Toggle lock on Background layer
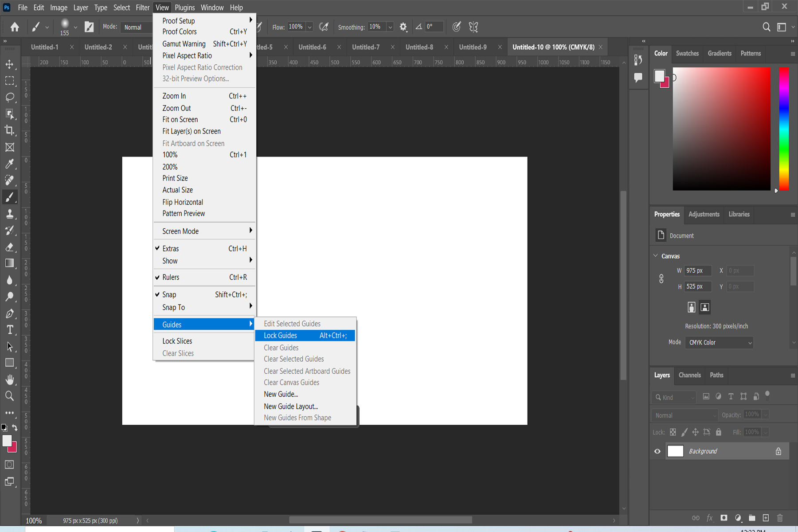 click(x=778, y=451)
